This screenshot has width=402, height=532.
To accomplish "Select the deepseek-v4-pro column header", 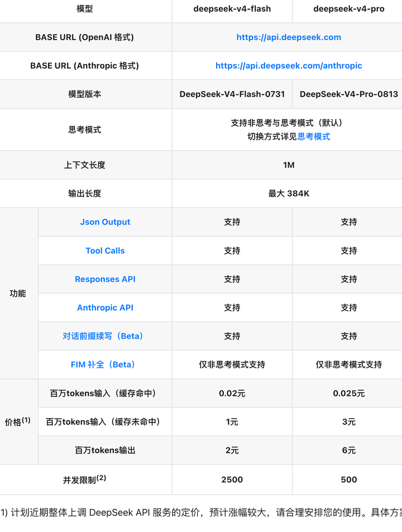I will 349,9.
